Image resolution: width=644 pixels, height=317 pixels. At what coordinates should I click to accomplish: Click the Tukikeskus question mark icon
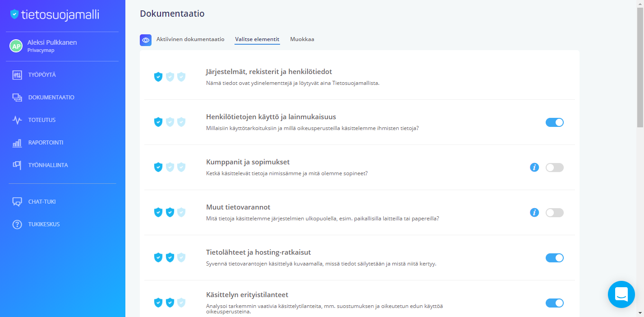click(17, 224)
